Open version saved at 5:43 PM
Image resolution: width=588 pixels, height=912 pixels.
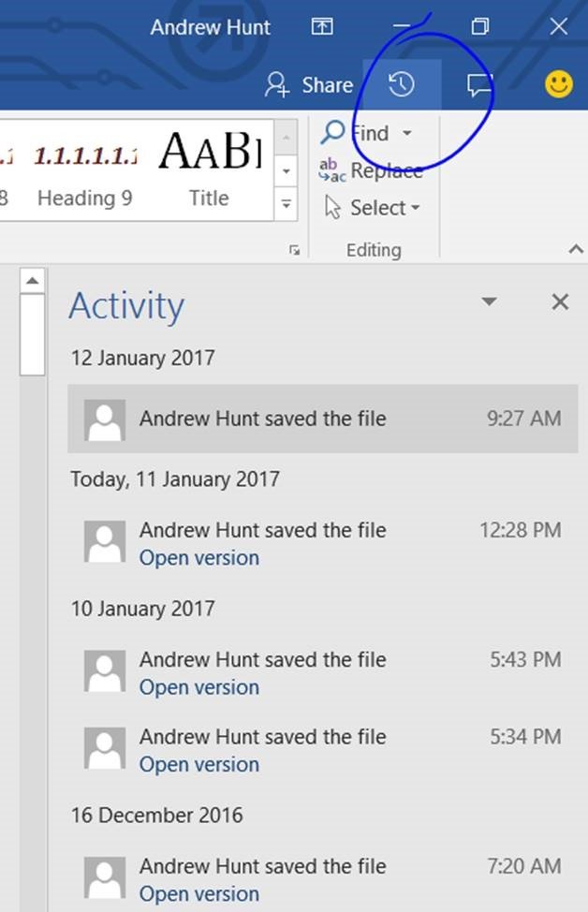coord(199,687)
